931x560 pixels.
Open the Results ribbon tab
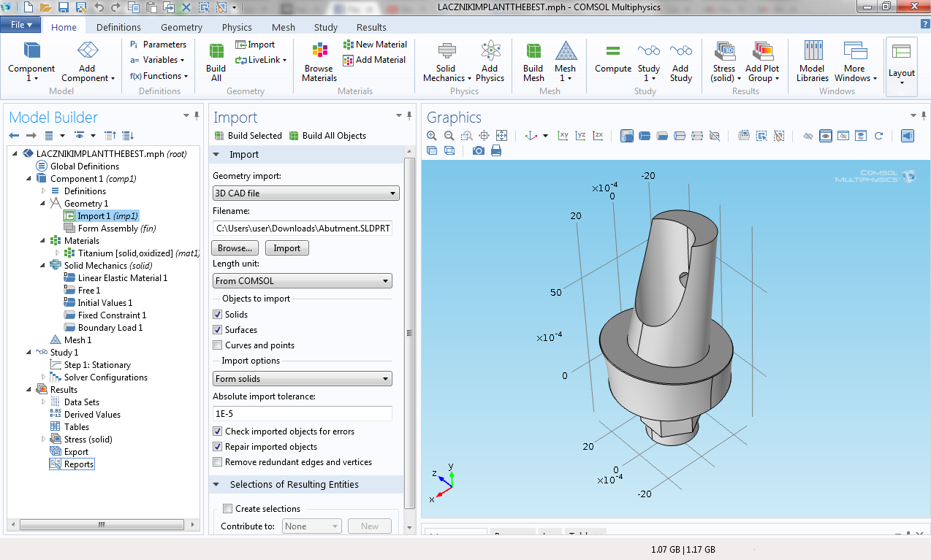point(371,27)
